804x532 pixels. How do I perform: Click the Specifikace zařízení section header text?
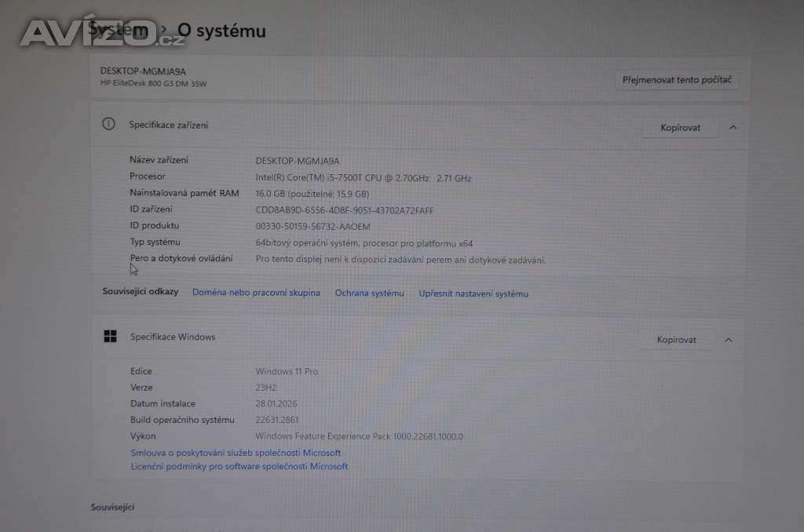click(x=168, y=125)
